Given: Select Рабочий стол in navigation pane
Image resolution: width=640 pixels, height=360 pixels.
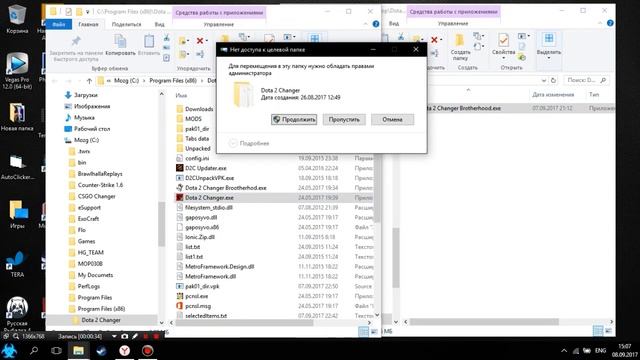Looking at the screenshot, I should click(92, 129).
